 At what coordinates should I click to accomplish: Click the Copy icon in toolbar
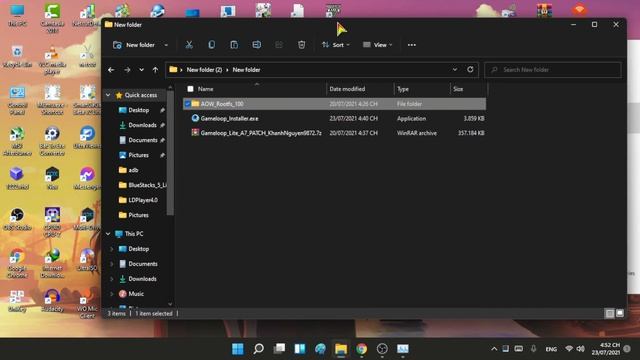pos(211,45)
